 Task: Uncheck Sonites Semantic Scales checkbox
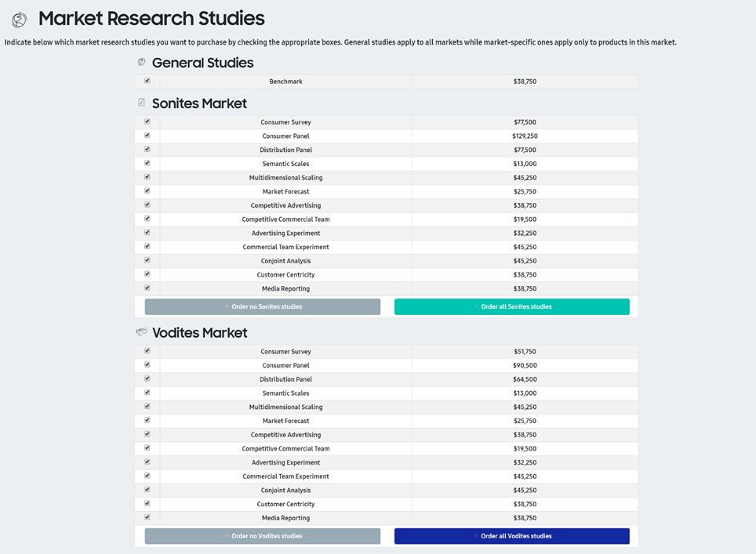(147, 163)
